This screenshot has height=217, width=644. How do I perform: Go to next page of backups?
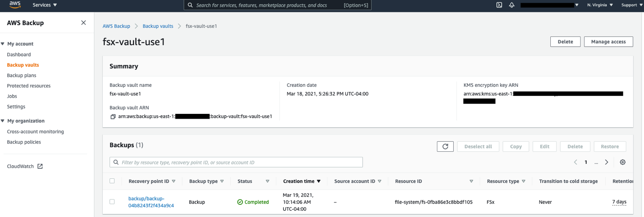[607, 162]
